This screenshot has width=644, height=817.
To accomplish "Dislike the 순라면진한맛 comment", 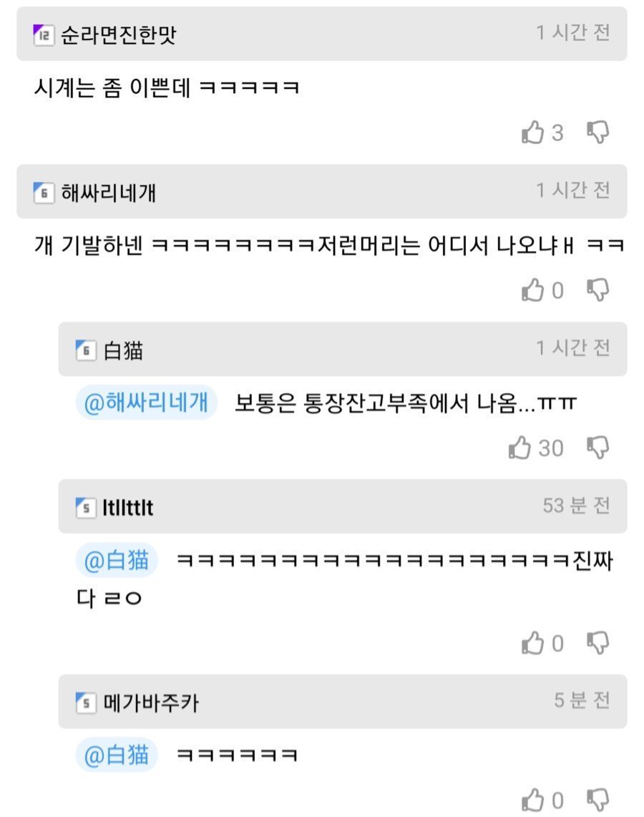I will click(597, 132).
